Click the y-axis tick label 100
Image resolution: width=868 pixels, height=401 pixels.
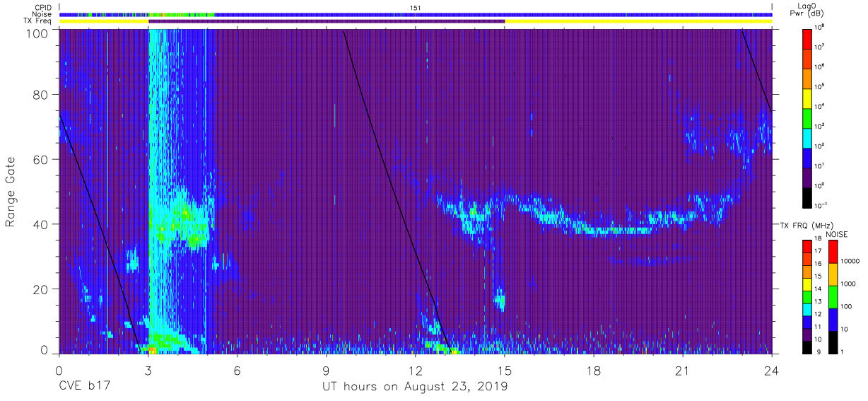point(39,33)
